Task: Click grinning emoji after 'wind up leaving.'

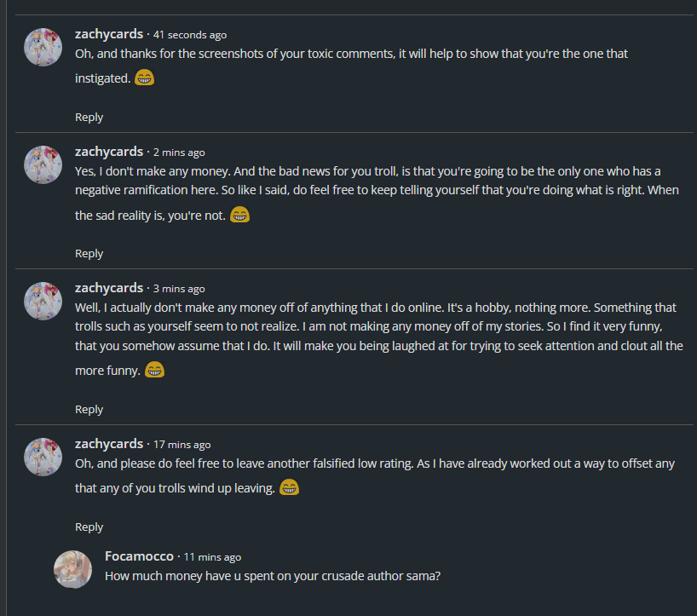Action: [290, 487]
